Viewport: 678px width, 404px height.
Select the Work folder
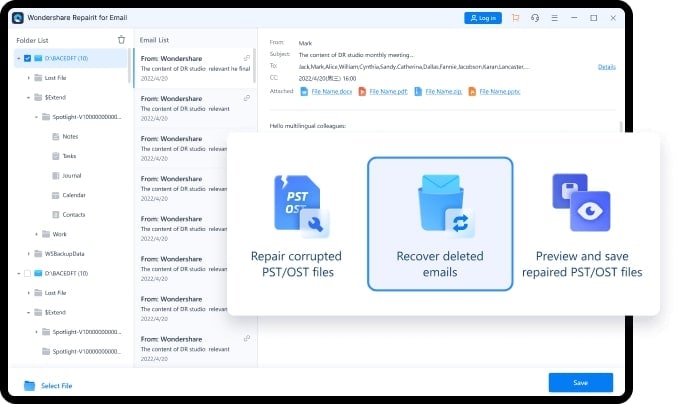click(x=60, y=234)
